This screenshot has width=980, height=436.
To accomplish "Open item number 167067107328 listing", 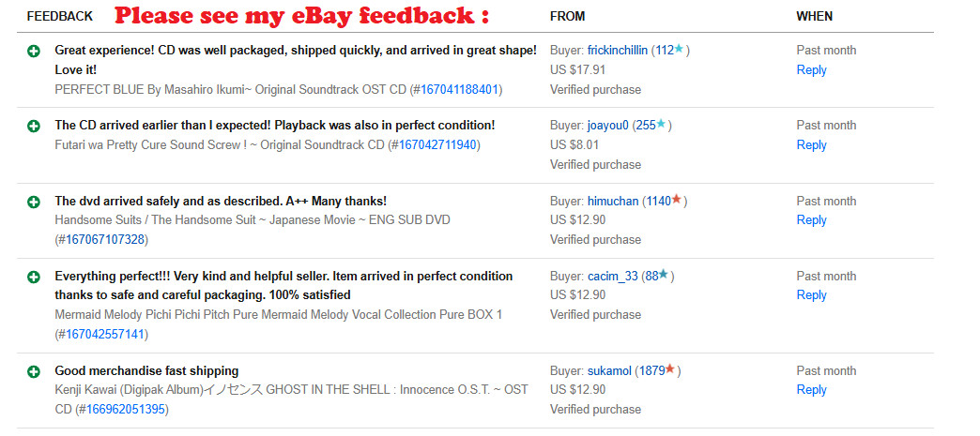I will [102, 240].
